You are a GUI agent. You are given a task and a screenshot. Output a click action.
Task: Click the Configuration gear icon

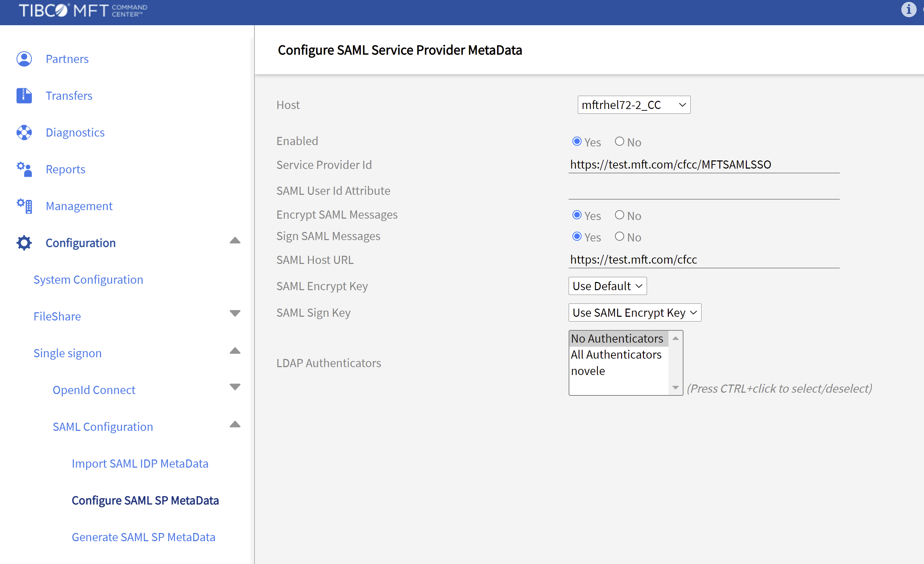pos(24,243)
